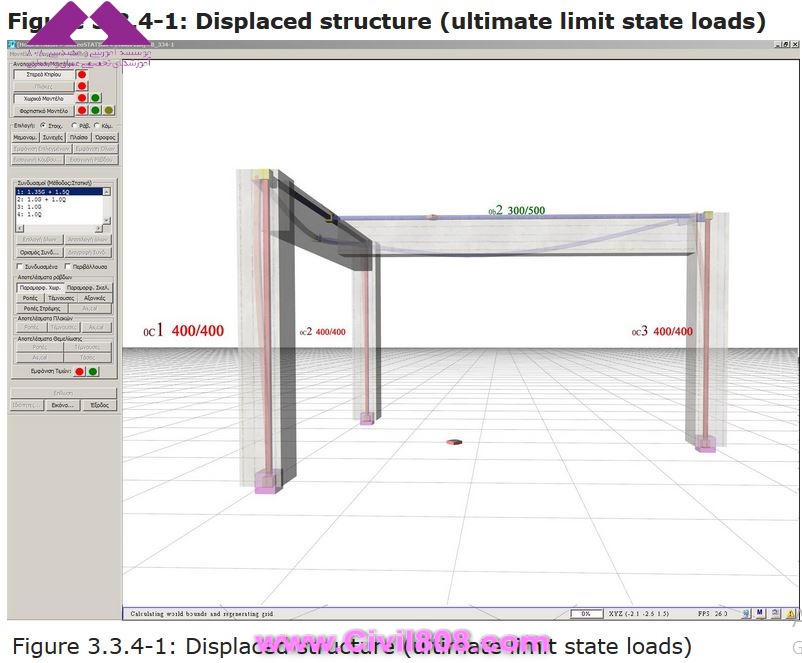The height and width of the screenshot is (663, 802).
Task: Select the Ράβ. radio option
Action: point(74,125)
